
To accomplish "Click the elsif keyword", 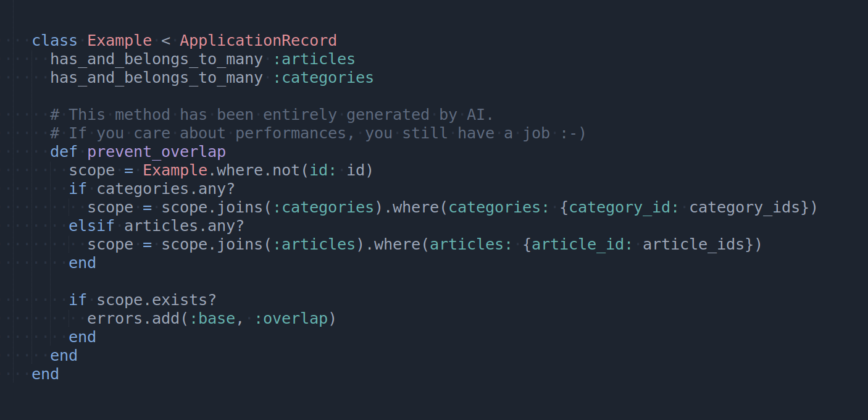I will (92, 226).
